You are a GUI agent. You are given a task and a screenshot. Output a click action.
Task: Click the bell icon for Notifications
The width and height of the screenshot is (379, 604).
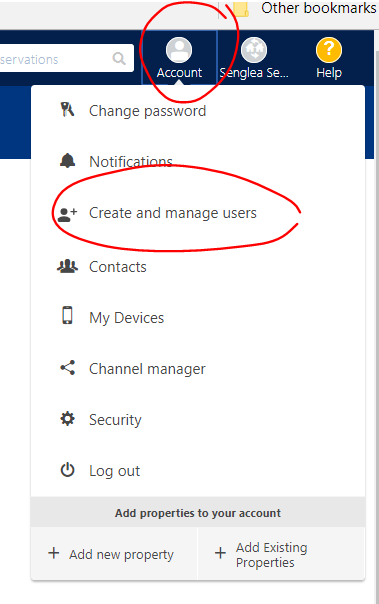click(x=67, y=161)
